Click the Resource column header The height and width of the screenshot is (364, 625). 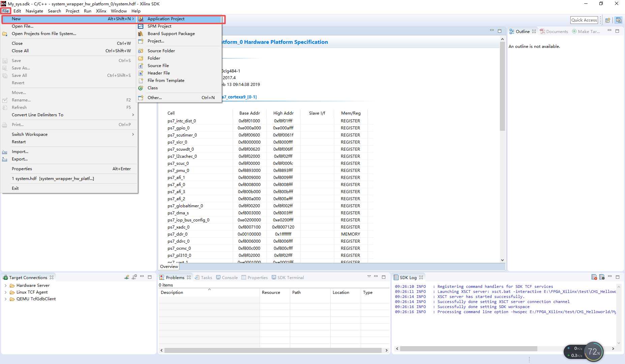(x=275, y=293)
